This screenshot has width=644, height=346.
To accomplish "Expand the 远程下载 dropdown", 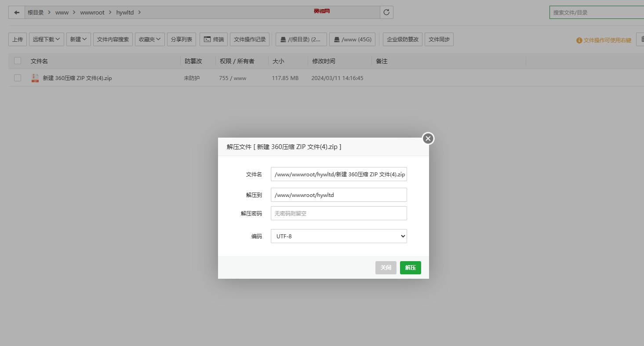I will click(47, 40).
